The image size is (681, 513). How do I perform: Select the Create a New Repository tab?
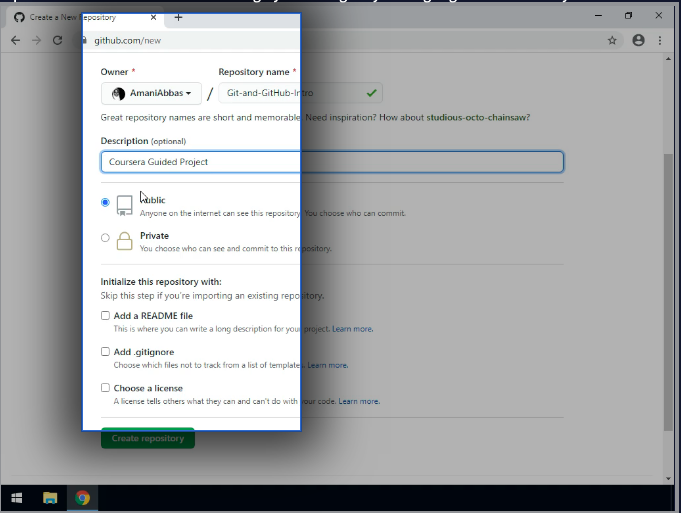click(x=85, y=17)
